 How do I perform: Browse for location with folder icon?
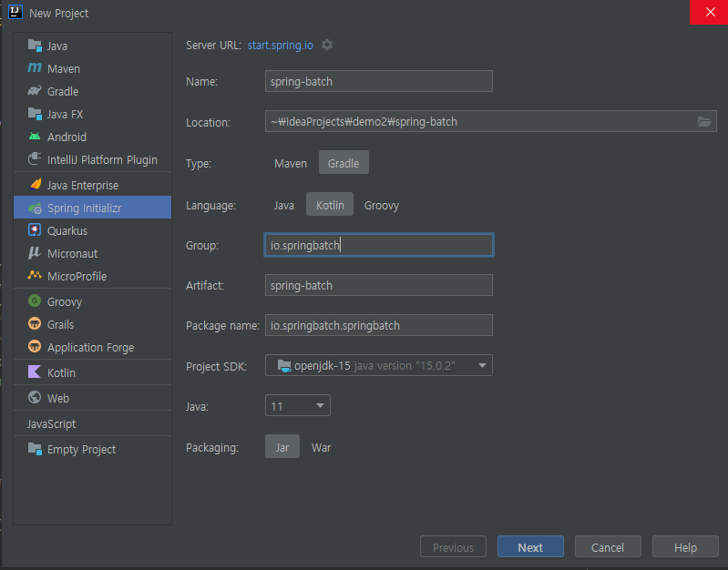704,122
